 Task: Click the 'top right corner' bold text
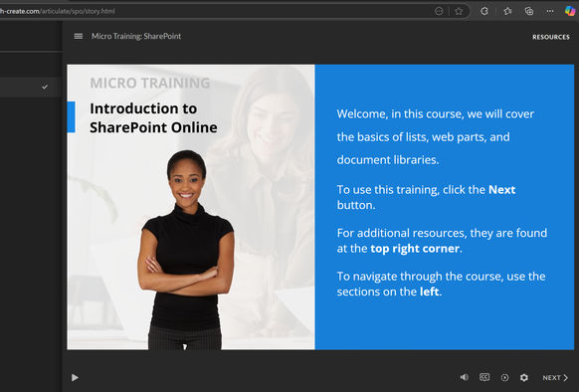(415, 249)
